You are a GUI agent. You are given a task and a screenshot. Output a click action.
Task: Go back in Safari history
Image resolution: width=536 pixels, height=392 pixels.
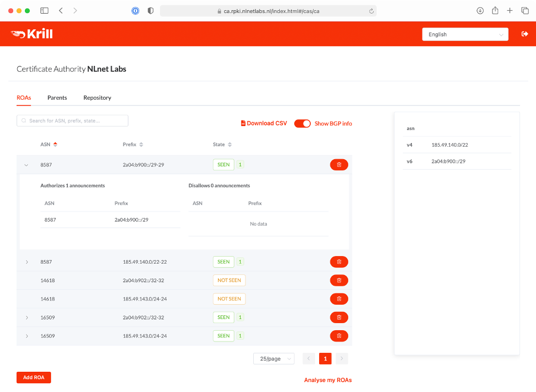click(61, 11)
